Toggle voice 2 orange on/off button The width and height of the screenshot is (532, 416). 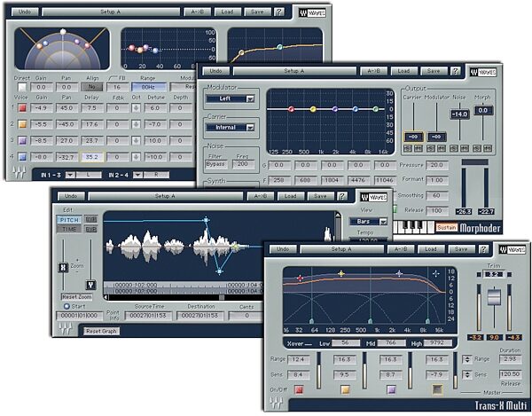22,124
